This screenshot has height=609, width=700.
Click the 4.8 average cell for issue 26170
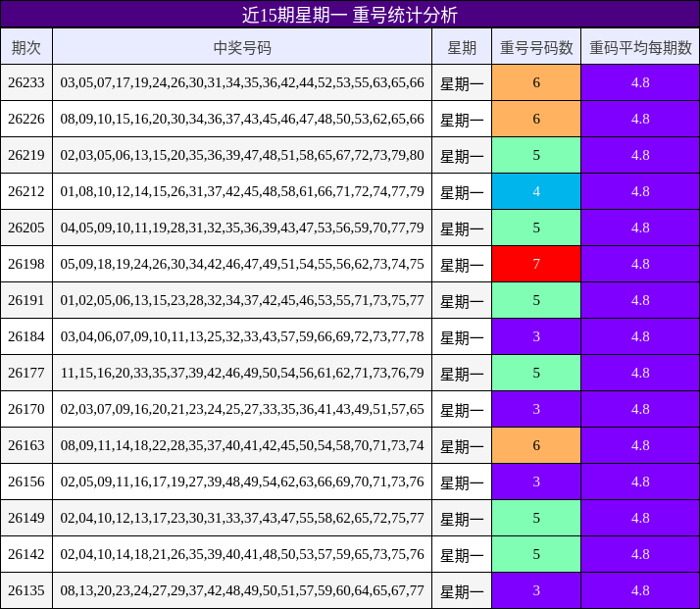(640, 409)
